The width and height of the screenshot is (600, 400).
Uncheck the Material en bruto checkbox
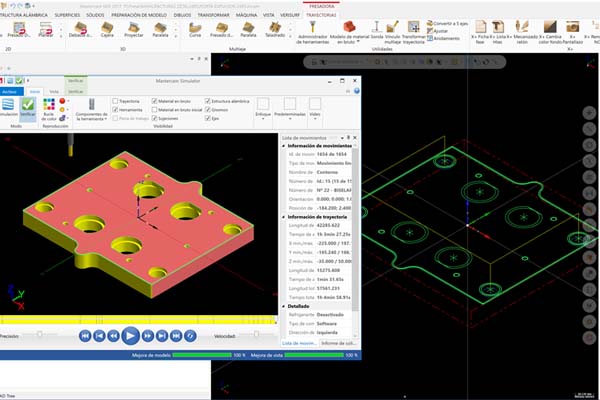[x=154, y=101]
